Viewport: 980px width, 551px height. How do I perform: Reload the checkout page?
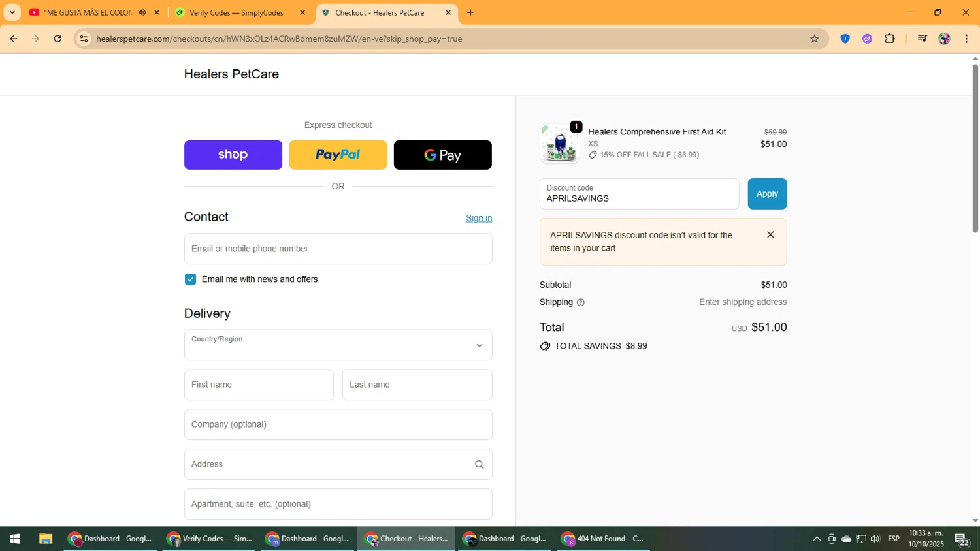point(57,39)
